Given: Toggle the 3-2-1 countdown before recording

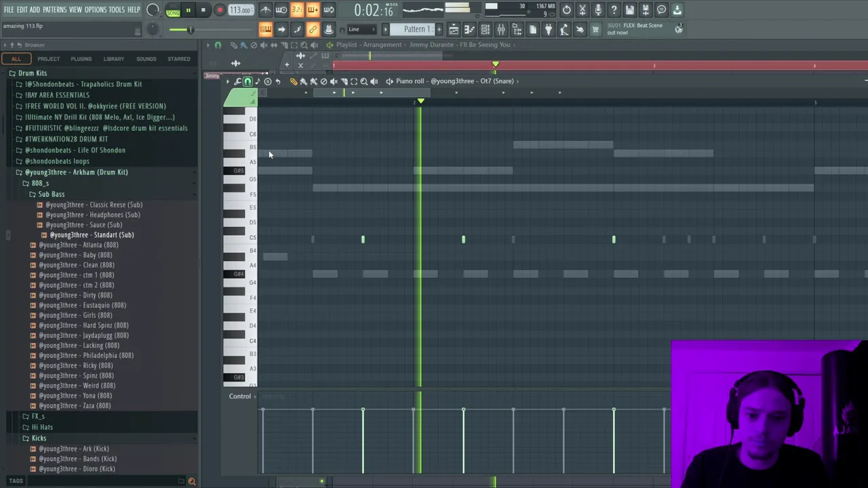Looking at the screenshot, I should tap(296, 10).
